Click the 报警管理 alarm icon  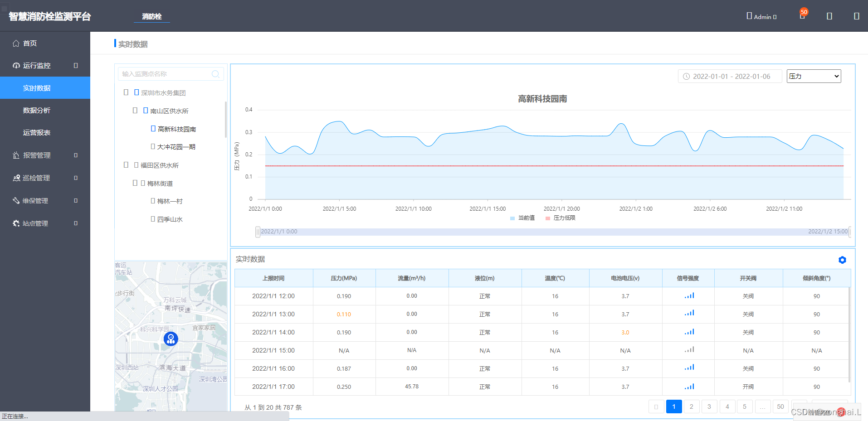[x=16, y=155]
